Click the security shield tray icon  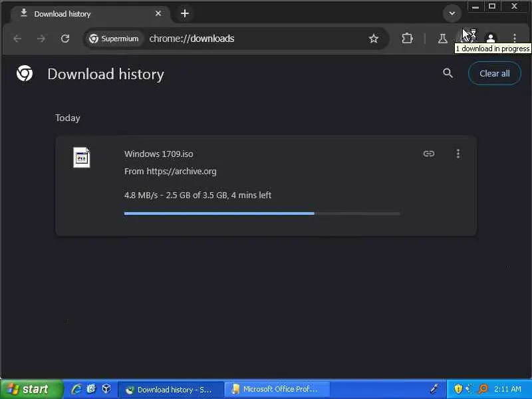[458, 389]
